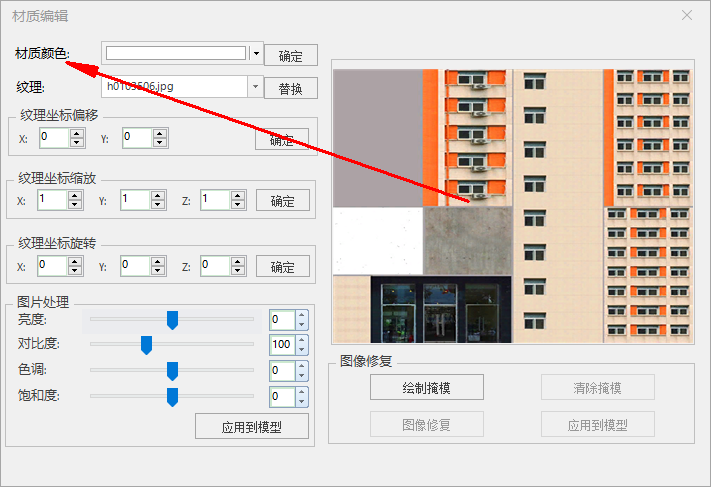
Task: Increase the 纹理坐标缩放 X value with the up arrow
Action: [75, 195]
